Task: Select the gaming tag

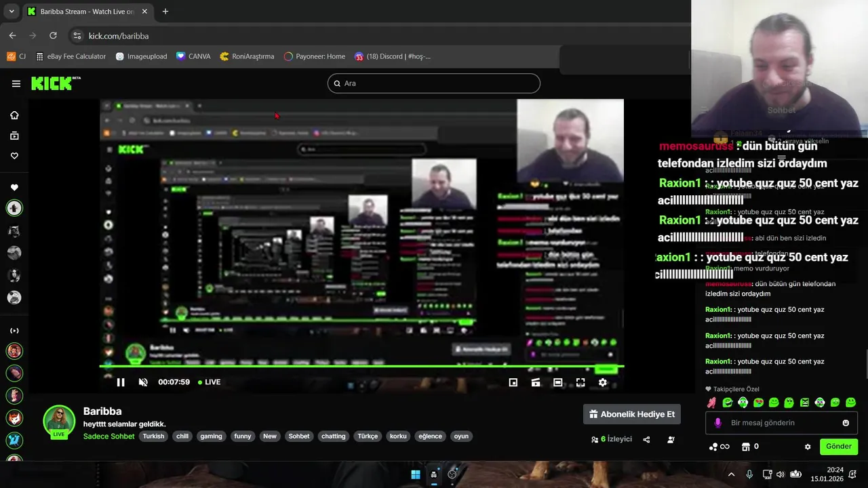Action: (x=211, y=436)
